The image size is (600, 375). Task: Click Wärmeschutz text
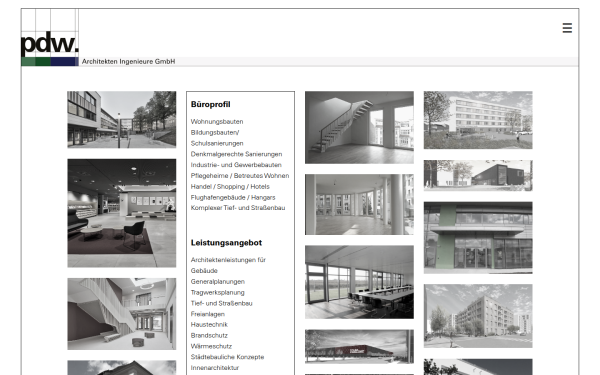(x=211, y=346)
